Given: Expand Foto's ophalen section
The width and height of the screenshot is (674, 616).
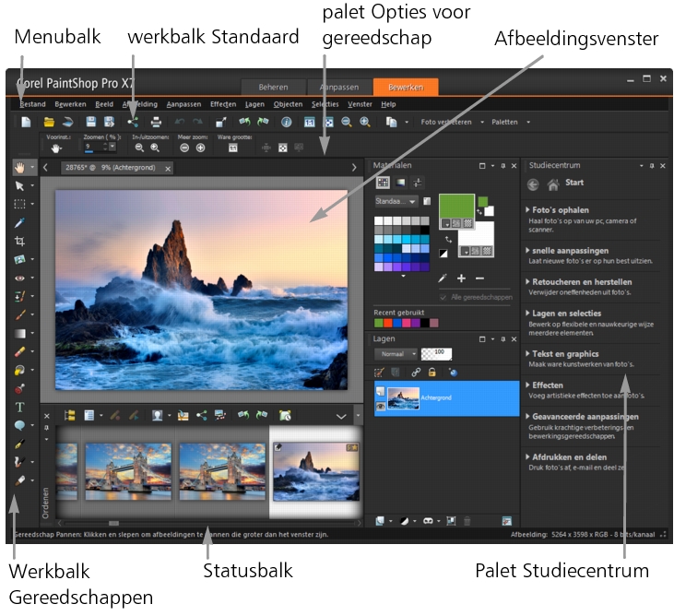Looking at the screenshot, I should click(560, 210).
